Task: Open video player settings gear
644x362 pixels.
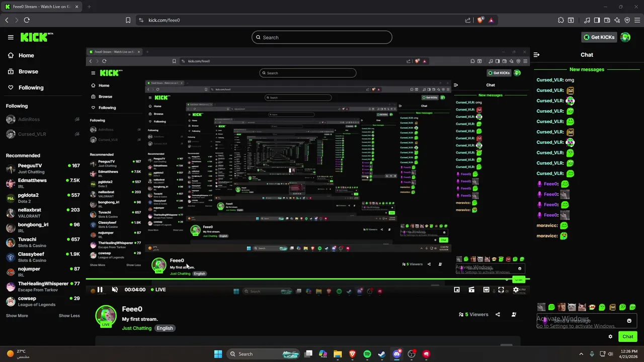Action: 516,290
